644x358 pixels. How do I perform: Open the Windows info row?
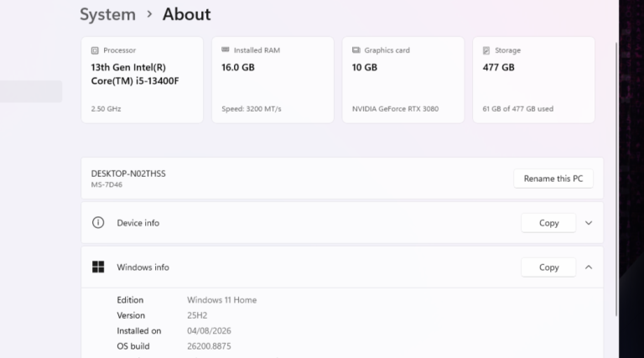(x=342, y=267)
